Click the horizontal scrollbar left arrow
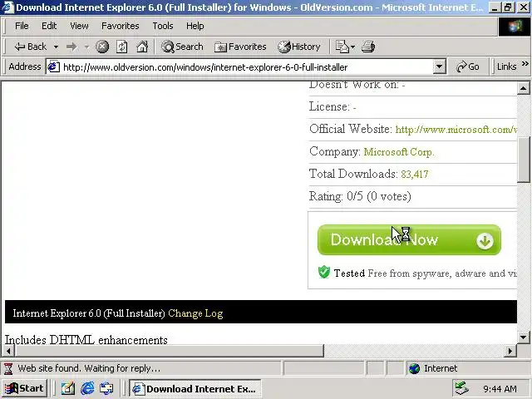 click(x=8, y=351)
